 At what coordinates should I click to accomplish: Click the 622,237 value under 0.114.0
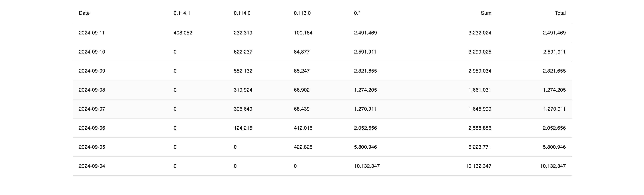coord(243,52)
